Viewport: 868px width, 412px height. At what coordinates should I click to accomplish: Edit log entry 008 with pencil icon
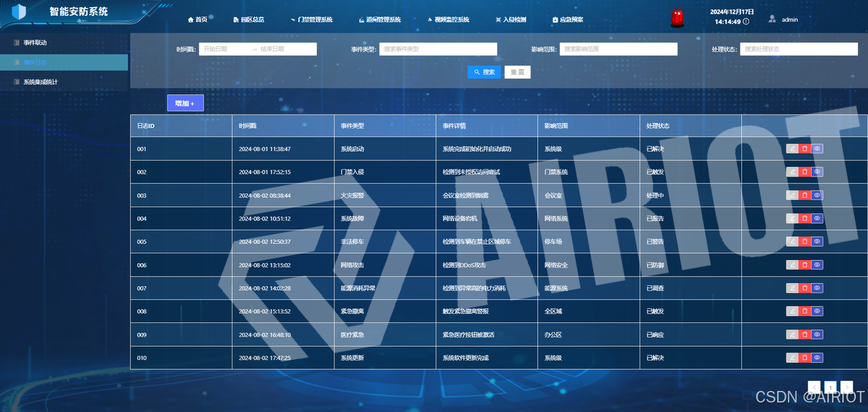point(792,311)
